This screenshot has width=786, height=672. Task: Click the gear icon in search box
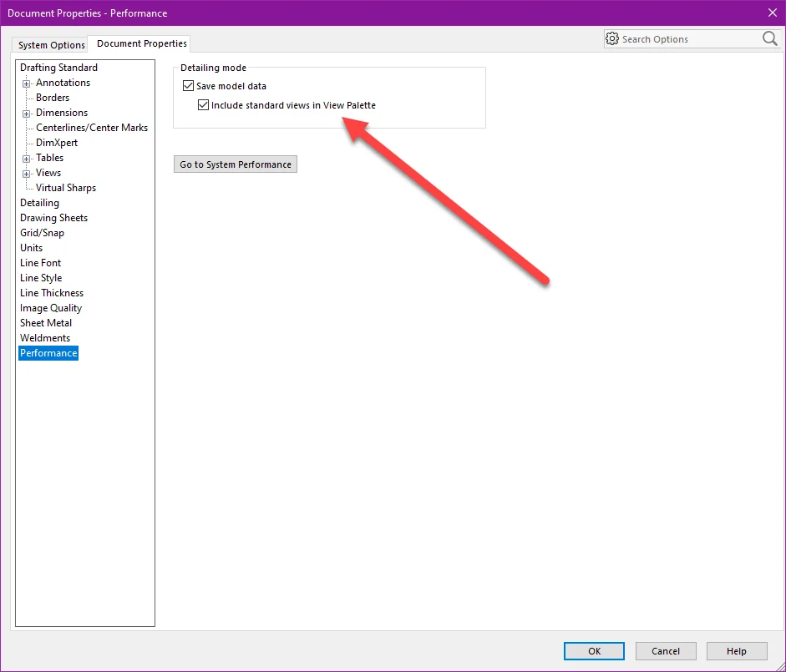click(x=612, y=39)
